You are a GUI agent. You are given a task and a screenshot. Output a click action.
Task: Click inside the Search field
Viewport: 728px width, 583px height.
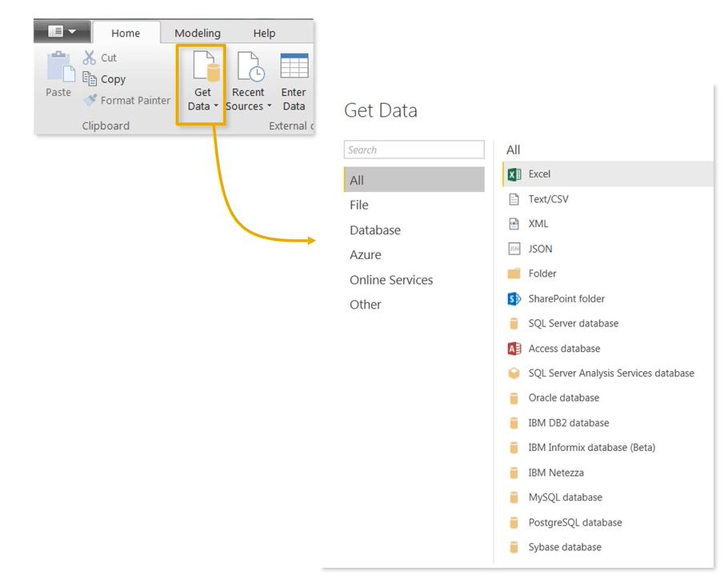pos(414,150)
